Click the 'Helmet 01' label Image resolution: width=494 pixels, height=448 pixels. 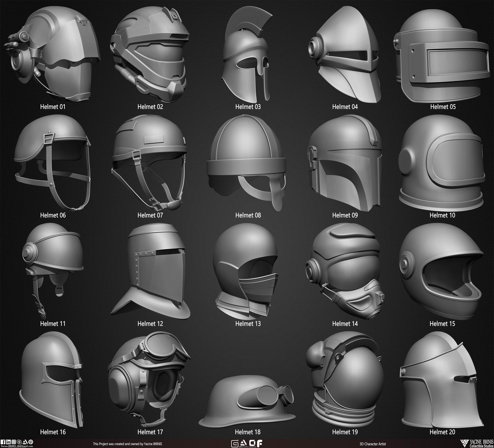[53, 107]
